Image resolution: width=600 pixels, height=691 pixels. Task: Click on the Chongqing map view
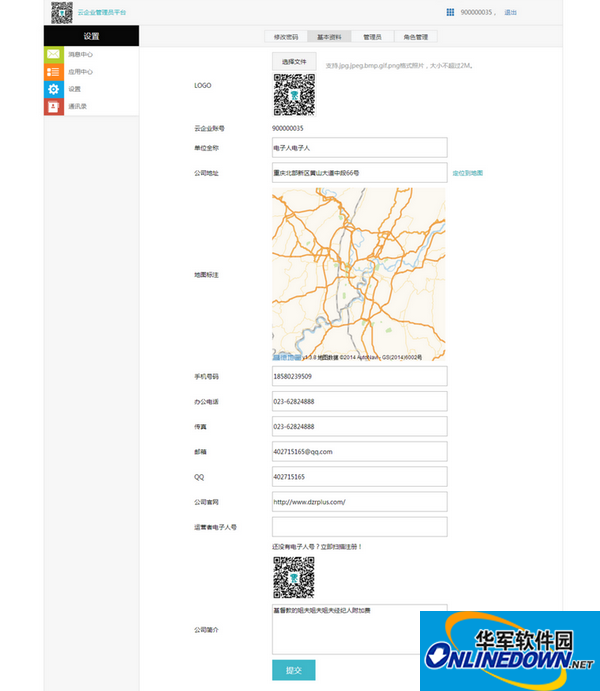[359, 274]
